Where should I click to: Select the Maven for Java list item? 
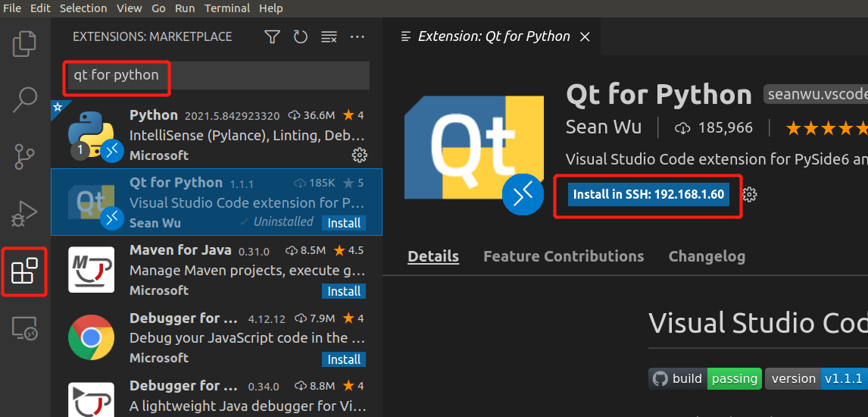coord(217,270)
